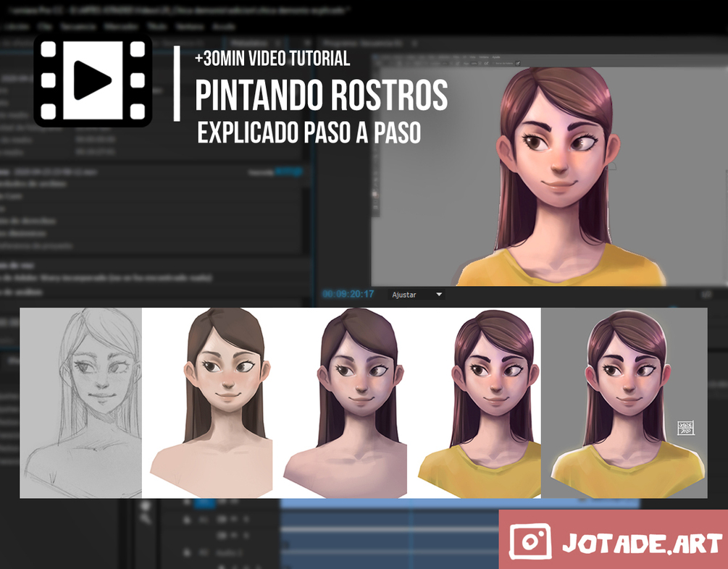This screenshot has width=728, height=569.
Task: Open the JOTADE.ART link
Action: (x=643, y=543)
